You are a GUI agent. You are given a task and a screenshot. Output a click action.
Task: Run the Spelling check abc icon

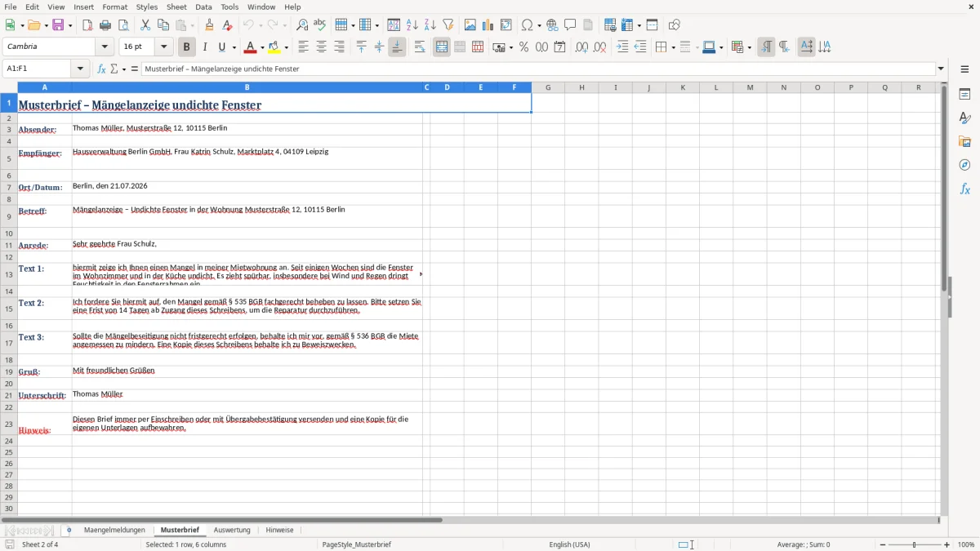320,25
